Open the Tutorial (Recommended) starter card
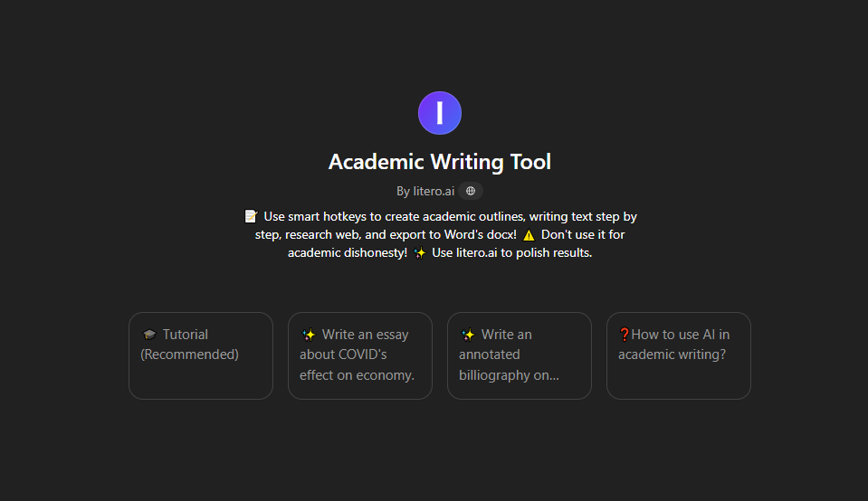The image size is (868, 501). [x=201, y=355]
